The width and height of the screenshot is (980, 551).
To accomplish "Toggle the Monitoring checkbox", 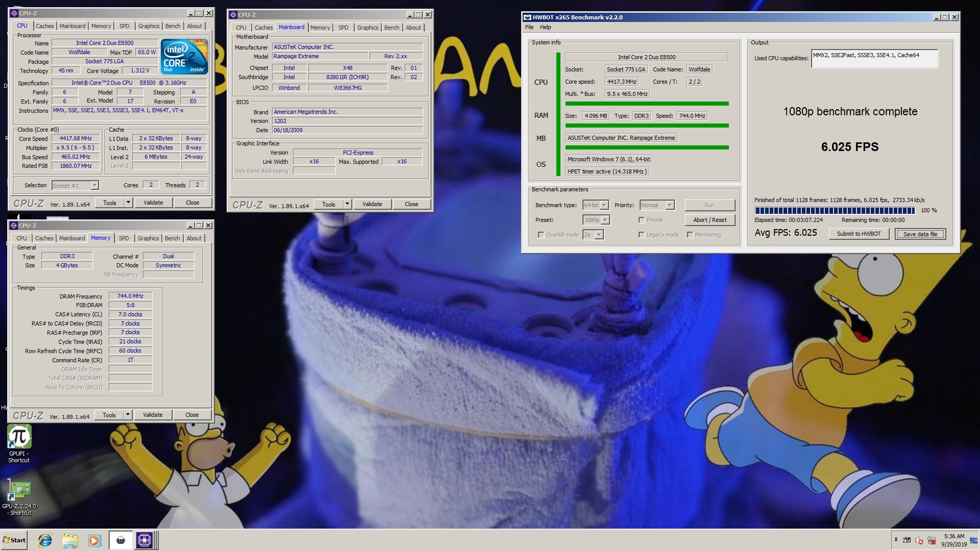I will point(690,235).
